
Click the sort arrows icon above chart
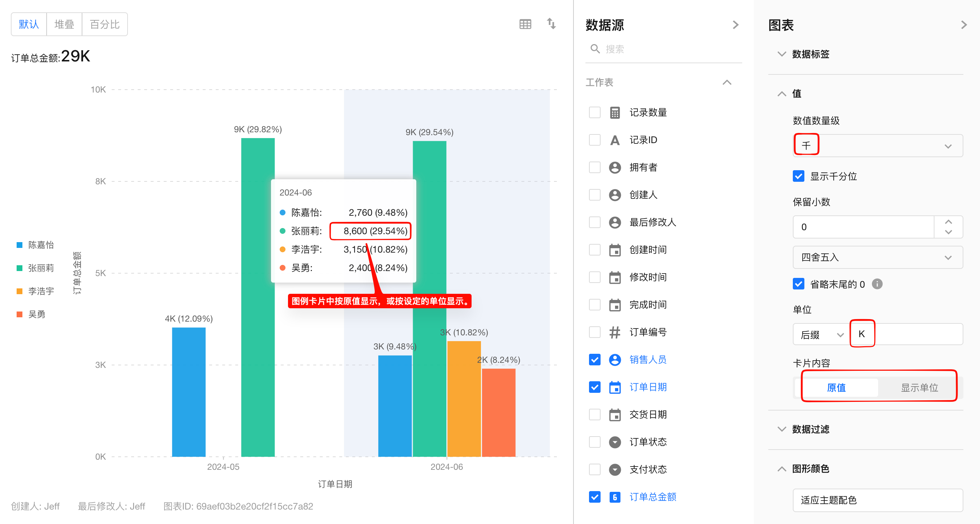click(551, 23)
